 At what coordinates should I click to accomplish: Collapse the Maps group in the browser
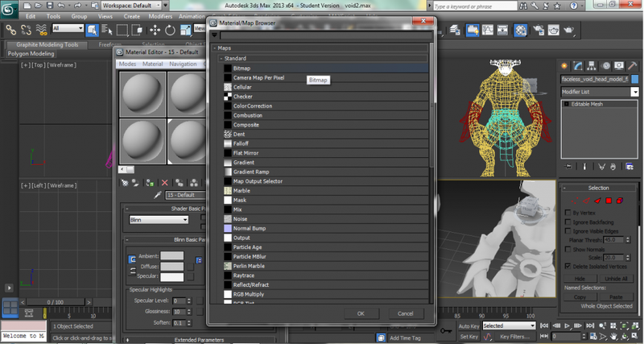click(x=215, y=48)
